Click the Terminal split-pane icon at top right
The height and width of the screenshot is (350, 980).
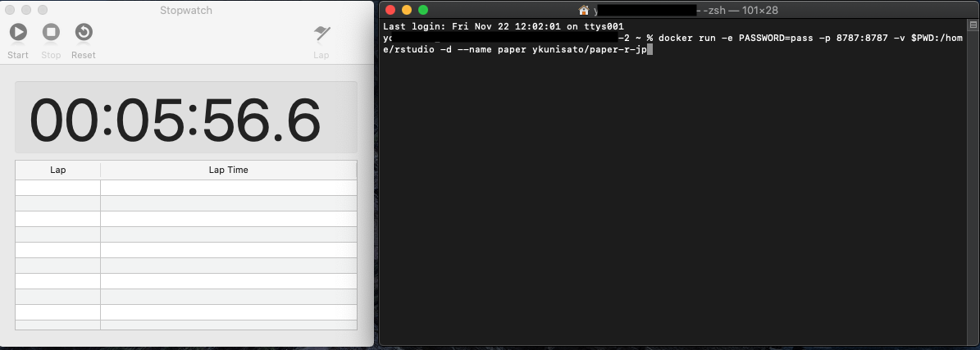[x=973, y=25]
